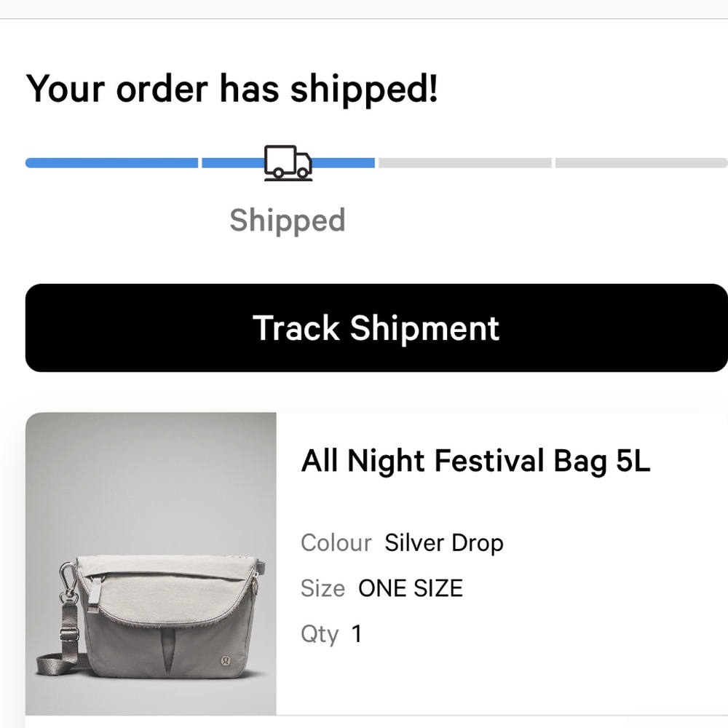Click the Colour label next to Silver Drop
728x728 pixels.
click(x=336, y=543)
